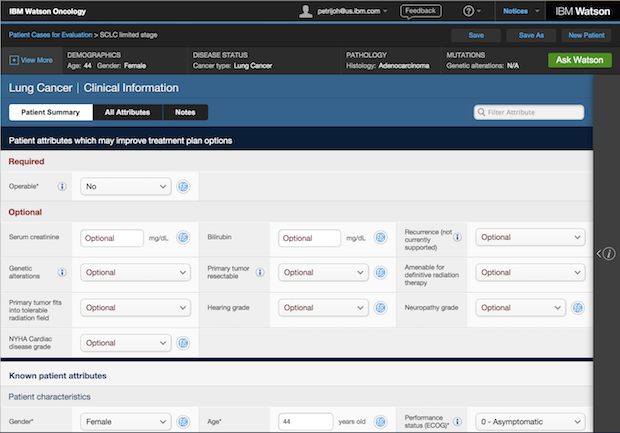Click the user profile icon
Image resolution: width=620 pixels, height=433 pixels.
(305, 11)
